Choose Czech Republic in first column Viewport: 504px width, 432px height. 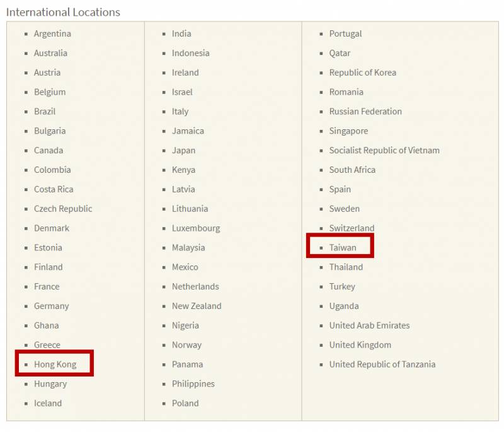63,209
